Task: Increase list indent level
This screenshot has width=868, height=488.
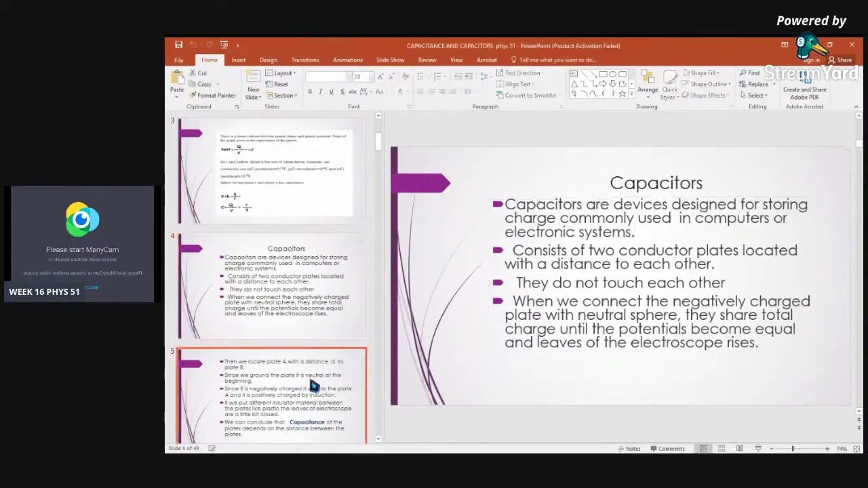Action: point(469,76)
